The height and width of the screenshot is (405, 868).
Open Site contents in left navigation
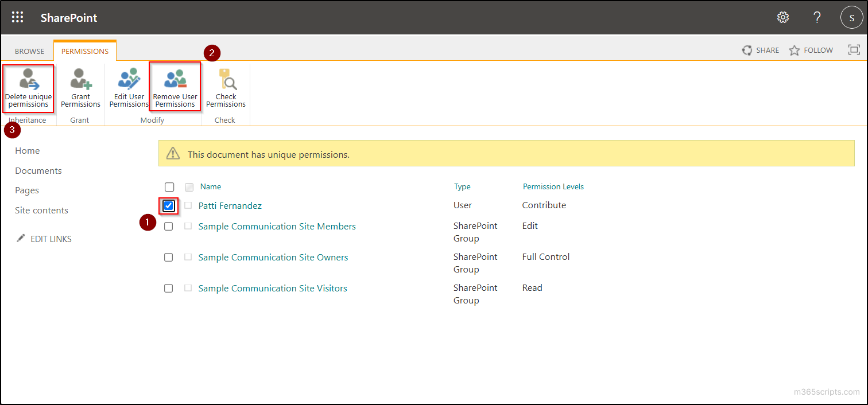point(41,210)
